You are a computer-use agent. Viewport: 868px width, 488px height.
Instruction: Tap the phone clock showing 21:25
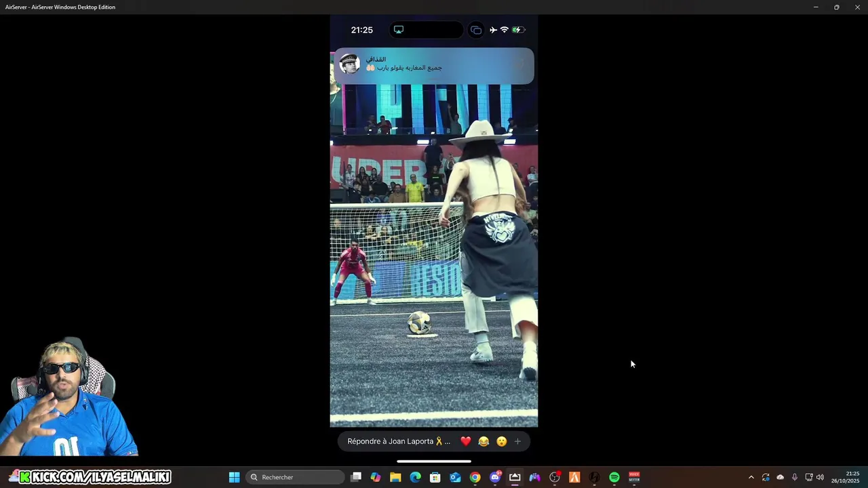pyautogui.click(x=361, y=30)
